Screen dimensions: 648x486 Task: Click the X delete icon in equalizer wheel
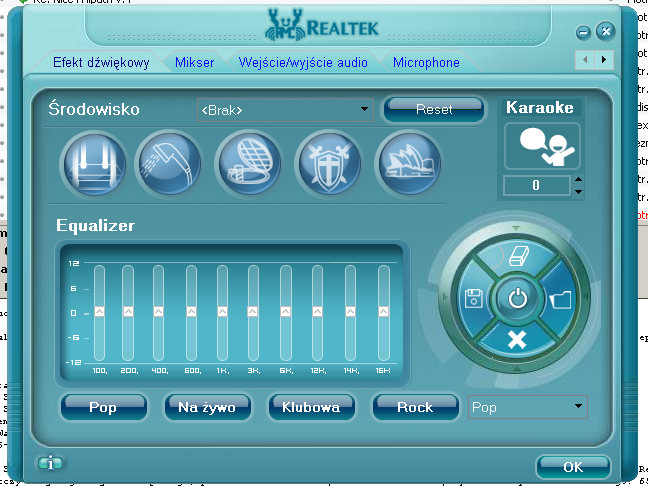[x=516, y=340]
